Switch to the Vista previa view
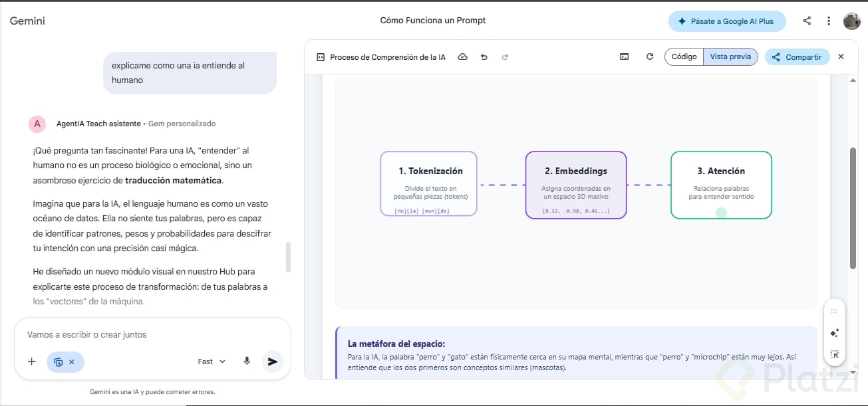This screenshot has width=868, height=406. [x=730, y=57]
